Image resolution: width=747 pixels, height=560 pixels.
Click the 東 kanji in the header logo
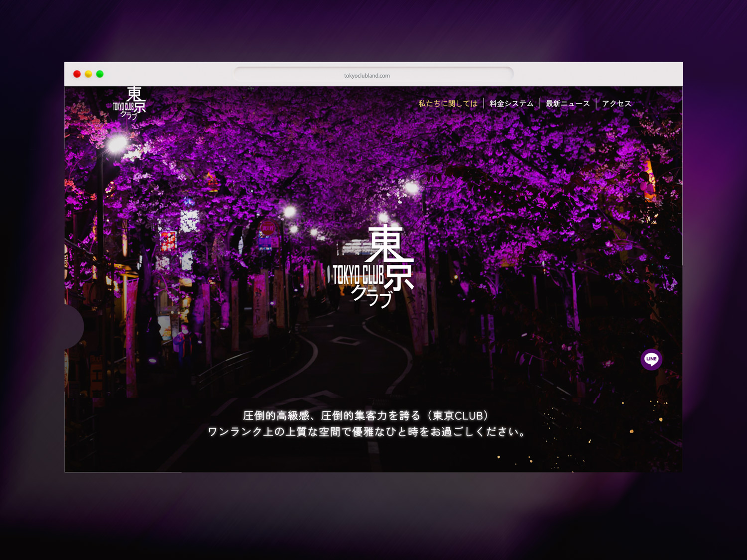point(134,94)
